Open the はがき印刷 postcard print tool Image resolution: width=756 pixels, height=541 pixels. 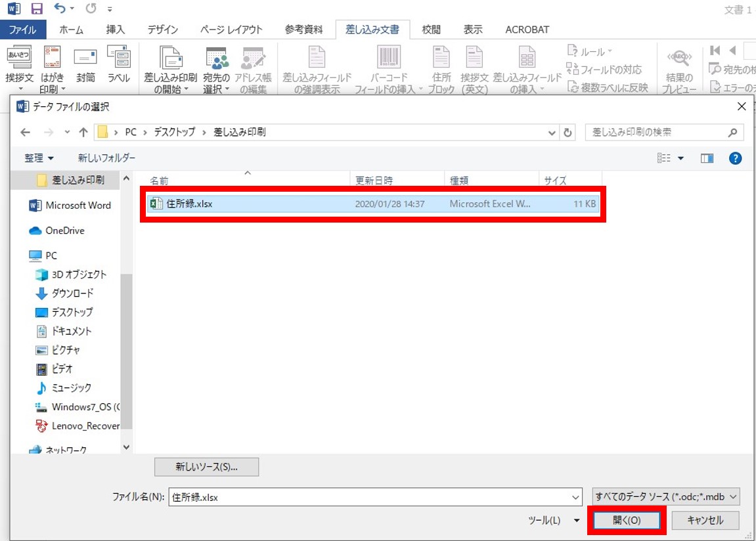click(x=52, y=69)
